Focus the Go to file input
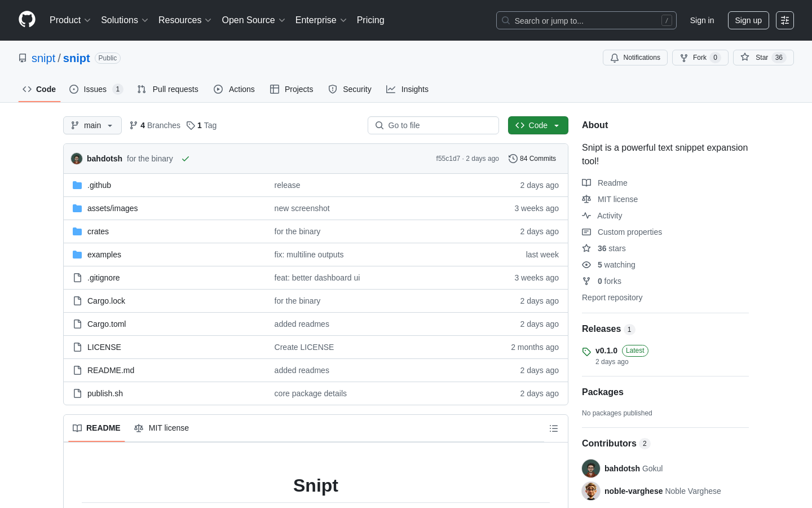The height and width of the screenshot is (508, 812). coord(433,125)
